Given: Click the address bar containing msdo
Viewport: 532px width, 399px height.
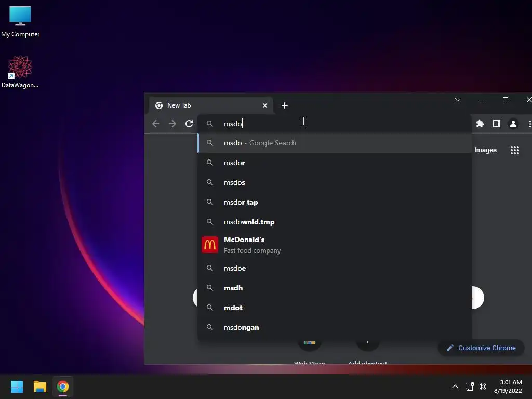Looking at the screenshot, I should point(334,124).
